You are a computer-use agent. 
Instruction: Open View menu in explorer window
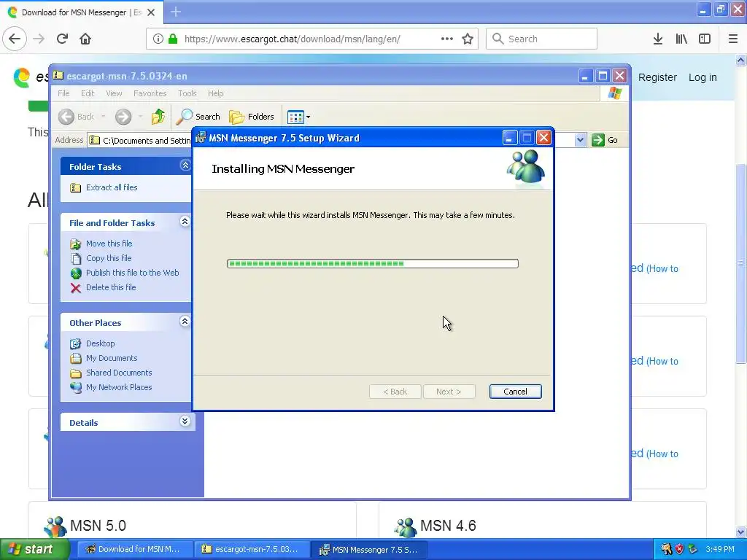click(x=114, y=93)
